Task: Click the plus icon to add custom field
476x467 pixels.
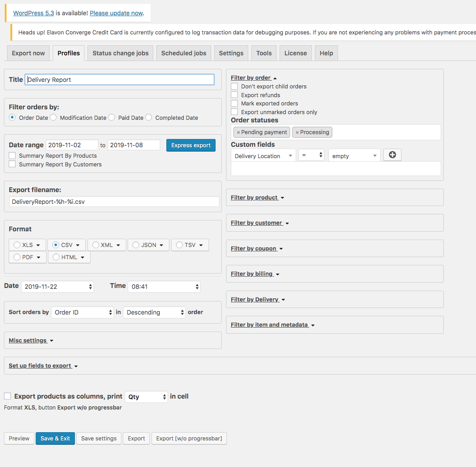Action: [392, 155]
